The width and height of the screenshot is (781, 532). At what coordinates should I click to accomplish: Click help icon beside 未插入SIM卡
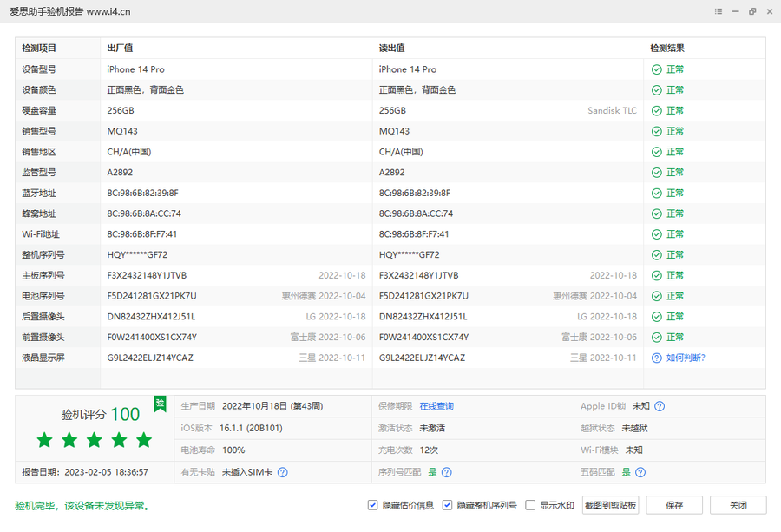tap(282, 472)
